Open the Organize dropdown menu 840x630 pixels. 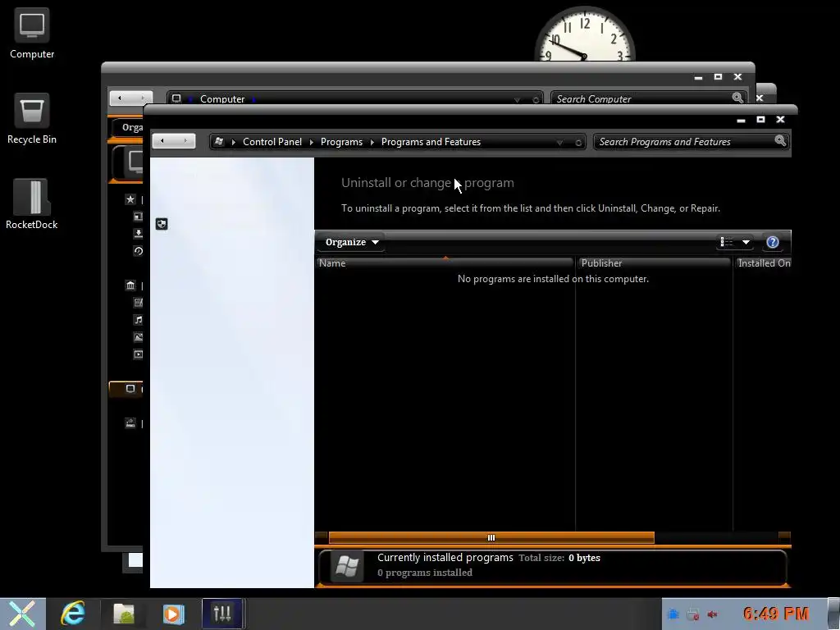(351, 242)
